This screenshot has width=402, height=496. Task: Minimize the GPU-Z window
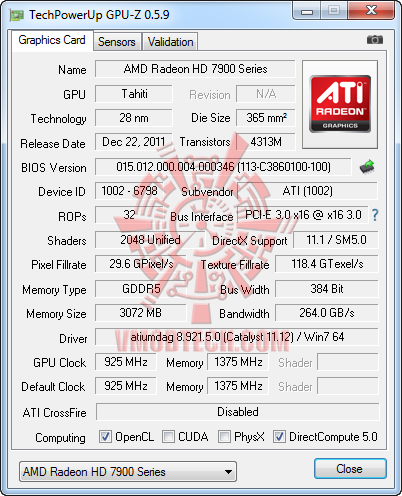307,11
